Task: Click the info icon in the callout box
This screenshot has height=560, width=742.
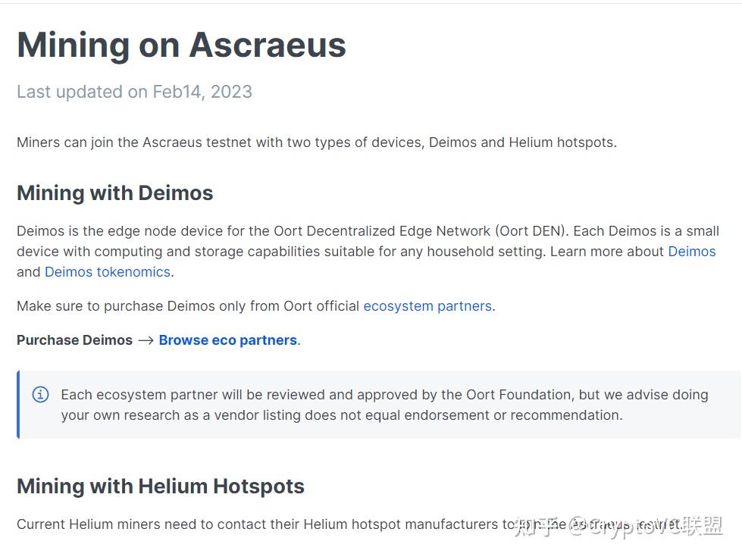Action: [40, 395]
